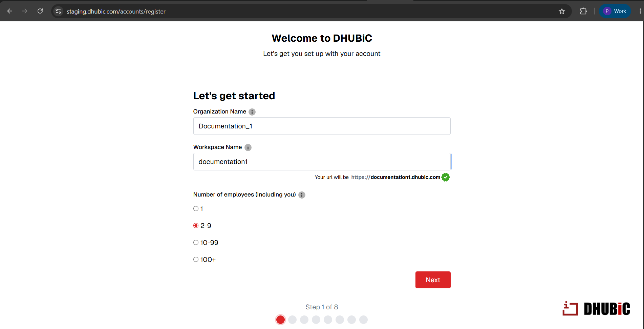This screenshot has height=329, width=644.
Task: Select the 2-9 employees radio option
Action: 196,226
